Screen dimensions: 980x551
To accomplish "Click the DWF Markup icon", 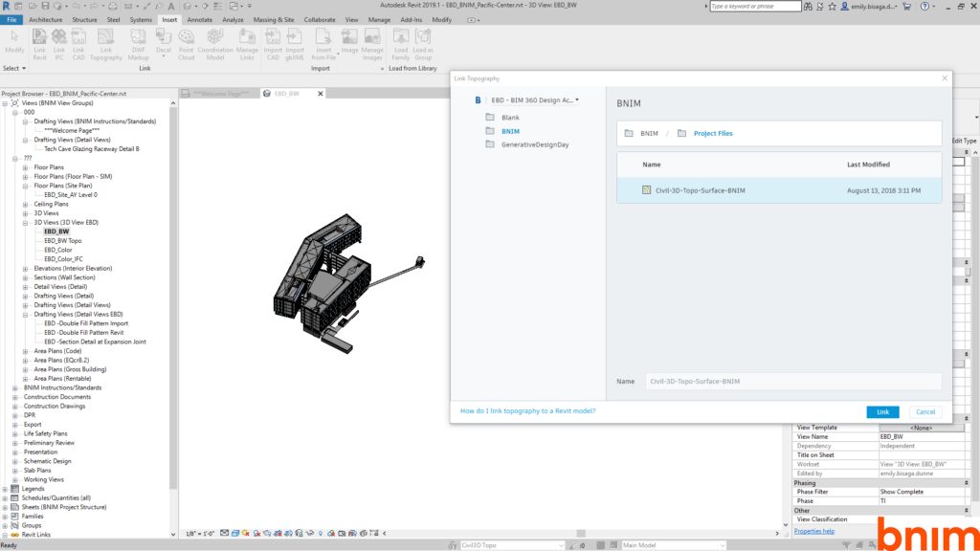I will click(139, 41).
